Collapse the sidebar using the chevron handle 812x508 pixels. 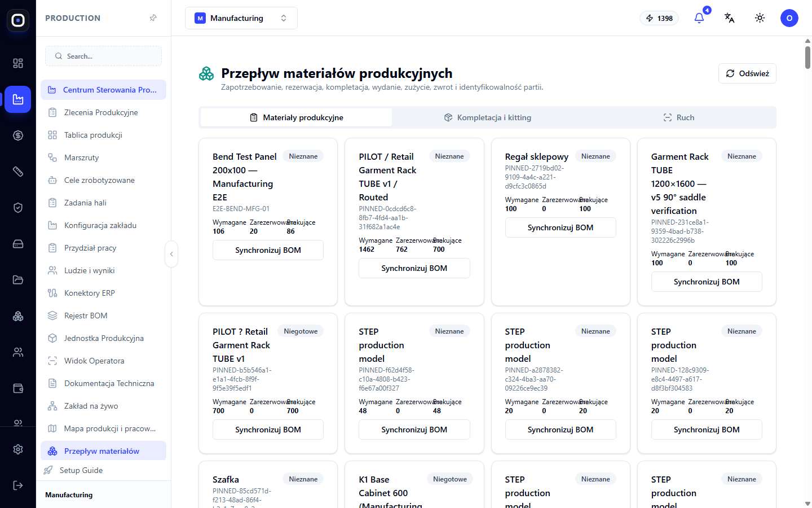point(171,254)
